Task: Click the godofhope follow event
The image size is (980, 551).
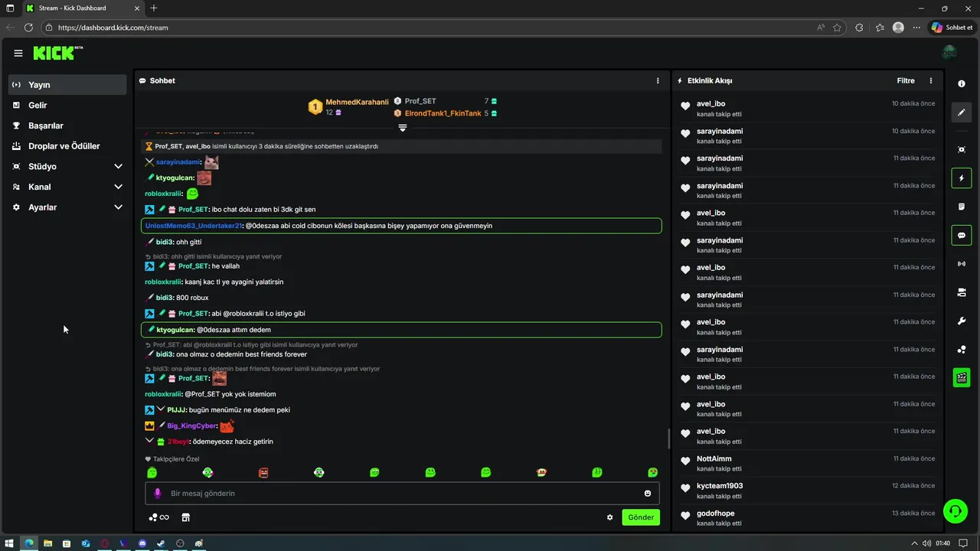Action: (807, 518)
